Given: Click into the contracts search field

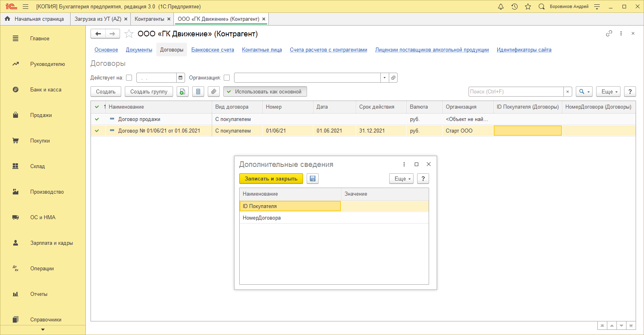Looking at the screenshot, I should 516,91.
